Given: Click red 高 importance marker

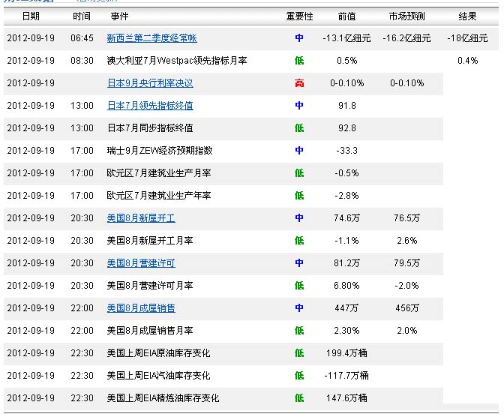Looking at the screenshot, I should pyautogui.click(x=299, y=83).
